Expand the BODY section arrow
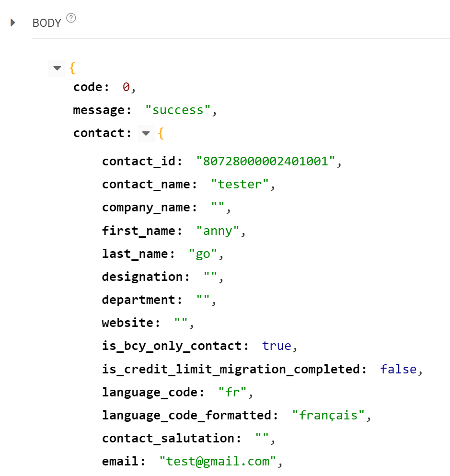Viewport: 450px width, 476px height. (x=13, y=23)
